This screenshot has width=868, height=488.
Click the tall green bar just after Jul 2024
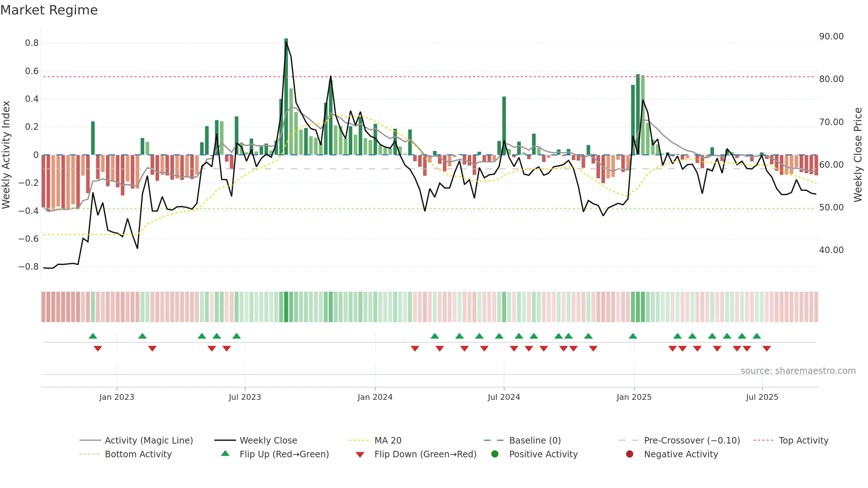point(504,125)
